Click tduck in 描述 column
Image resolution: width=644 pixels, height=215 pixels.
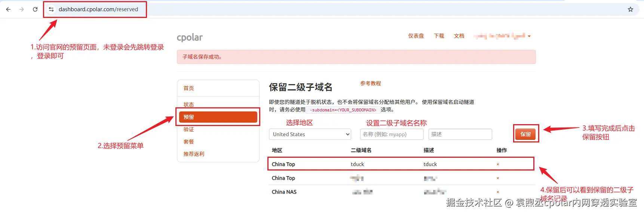(x=430, y=164)
